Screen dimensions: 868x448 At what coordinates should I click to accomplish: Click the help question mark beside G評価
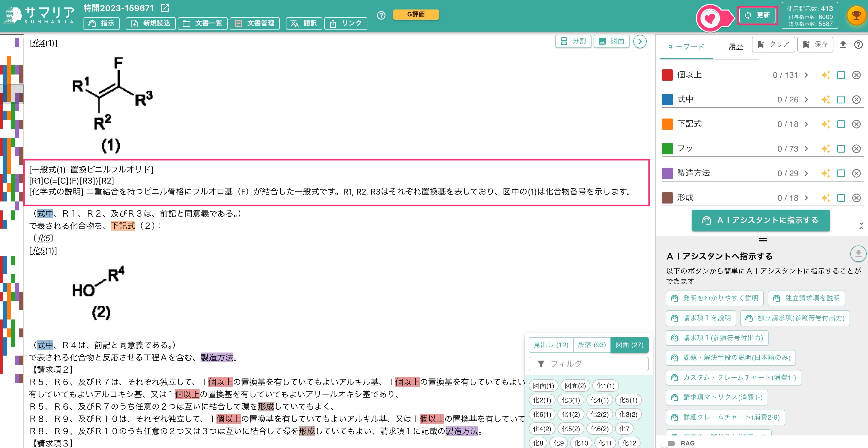381,15
